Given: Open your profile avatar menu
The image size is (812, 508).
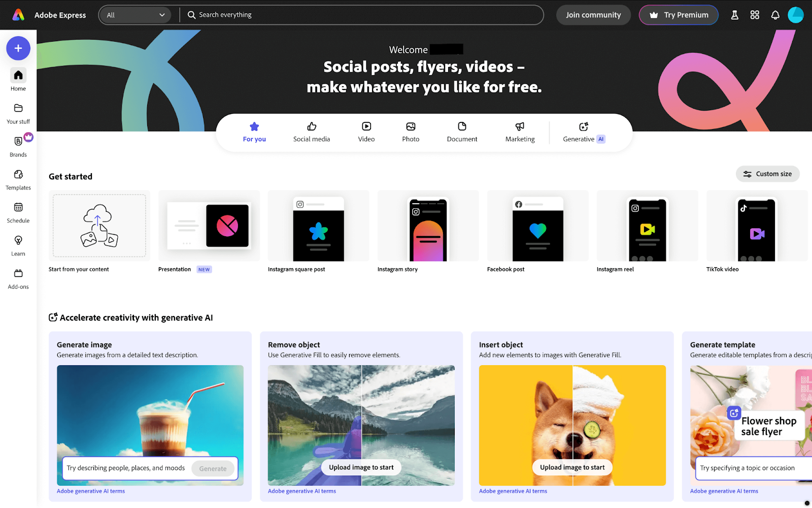Looking at the screenshot, I should 795,15.
